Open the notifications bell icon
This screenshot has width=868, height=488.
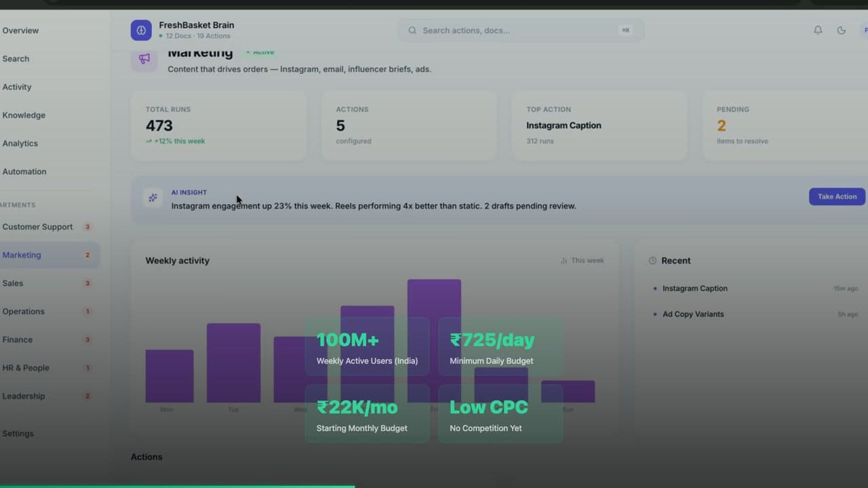[818, 30]
